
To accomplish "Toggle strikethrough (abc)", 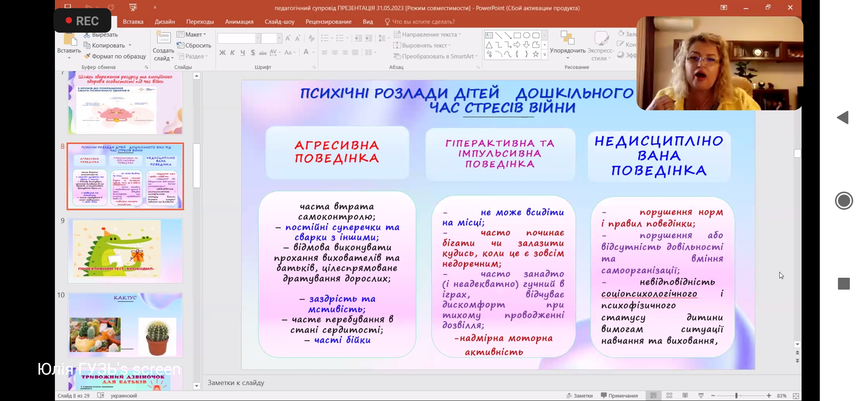I will point(263,53).
